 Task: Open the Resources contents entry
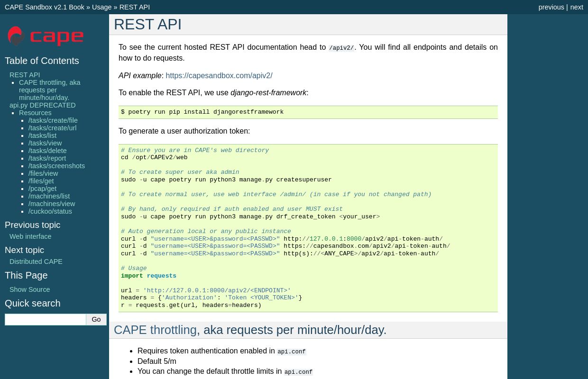pyautogui.click(x=35, y=113)
